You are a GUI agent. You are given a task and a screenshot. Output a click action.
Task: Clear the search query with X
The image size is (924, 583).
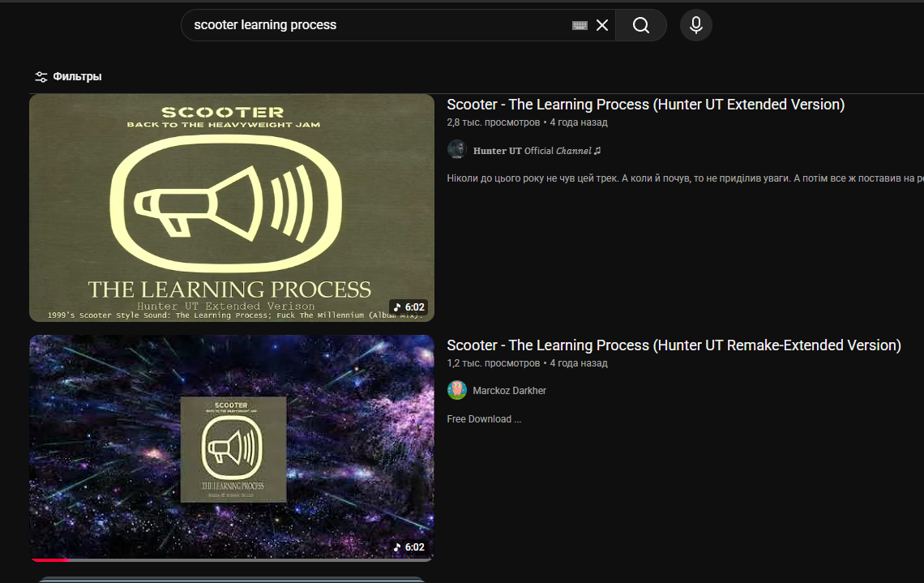click(601, 25)
